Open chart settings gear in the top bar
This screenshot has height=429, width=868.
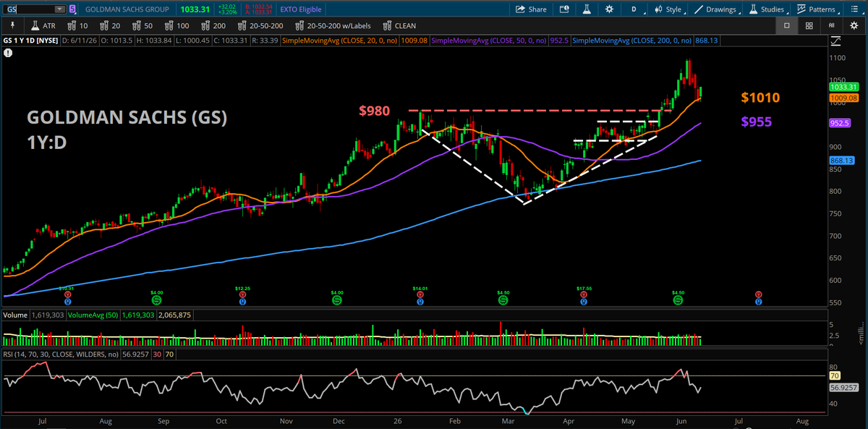[x=609, y=9]
